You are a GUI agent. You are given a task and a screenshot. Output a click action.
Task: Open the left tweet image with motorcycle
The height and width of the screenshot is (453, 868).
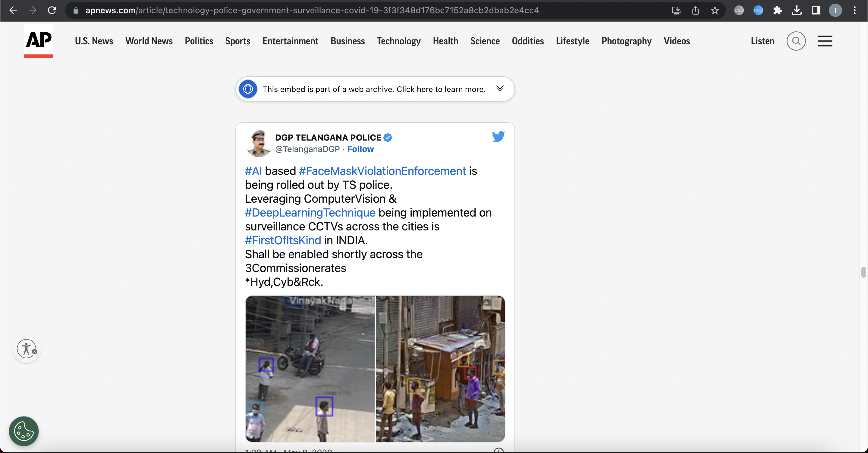[310, 369]
